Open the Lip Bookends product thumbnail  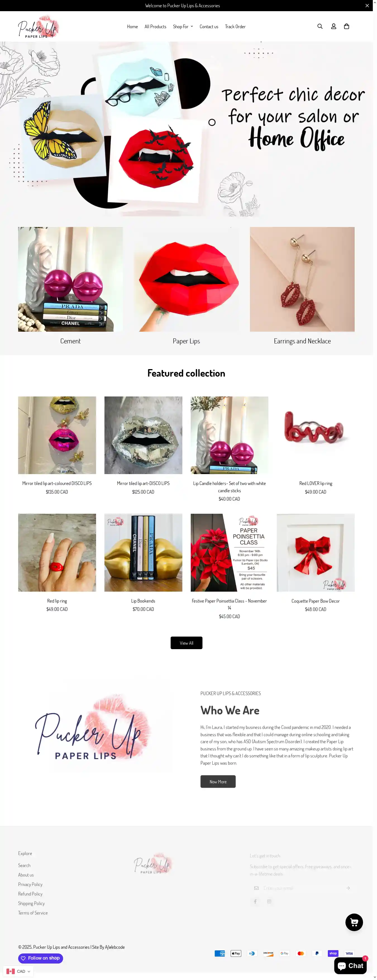click(x=143, y=552)
